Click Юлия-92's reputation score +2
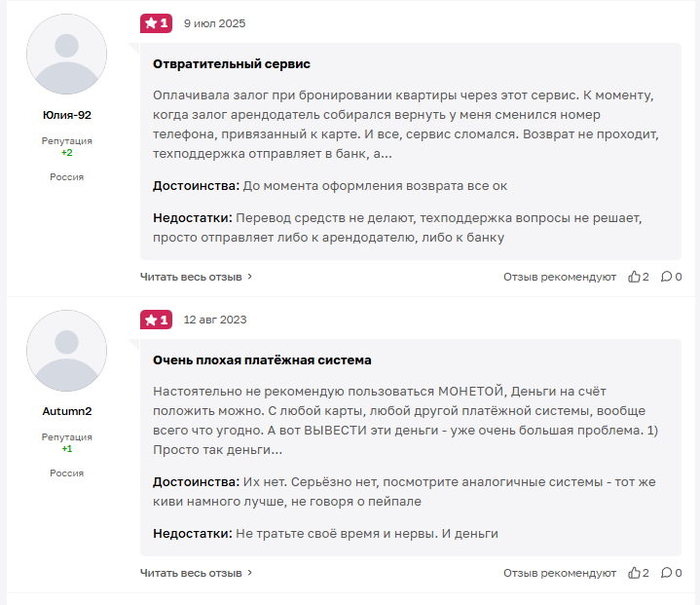 click(66, 153)
